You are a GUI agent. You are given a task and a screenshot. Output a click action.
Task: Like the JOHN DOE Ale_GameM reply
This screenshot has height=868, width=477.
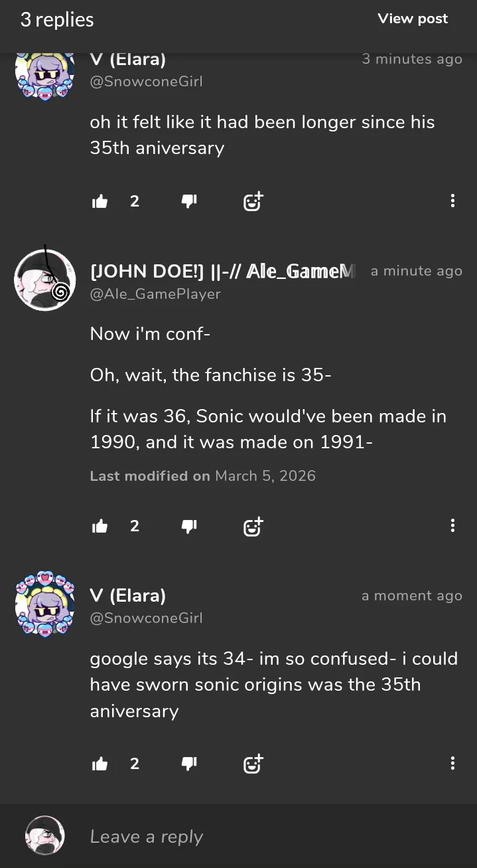[x=100, y=526]
